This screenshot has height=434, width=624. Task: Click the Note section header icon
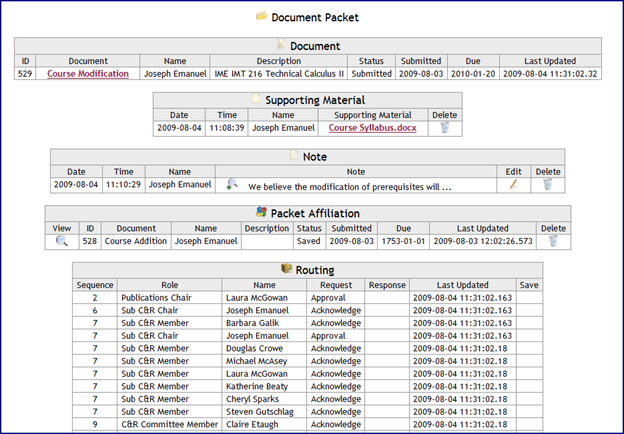coord(295,156)
